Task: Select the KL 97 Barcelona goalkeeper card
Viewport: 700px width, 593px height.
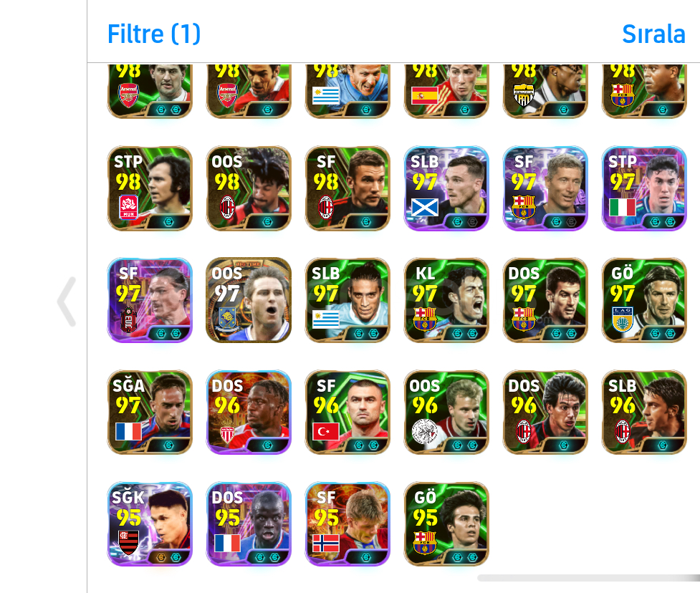Action: pos(446,300)
